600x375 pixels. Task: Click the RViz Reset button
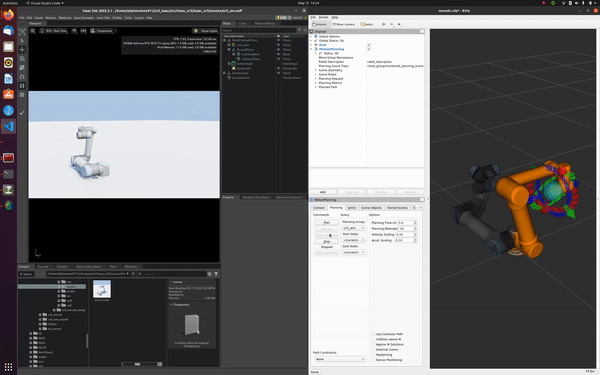click(315, 372)
